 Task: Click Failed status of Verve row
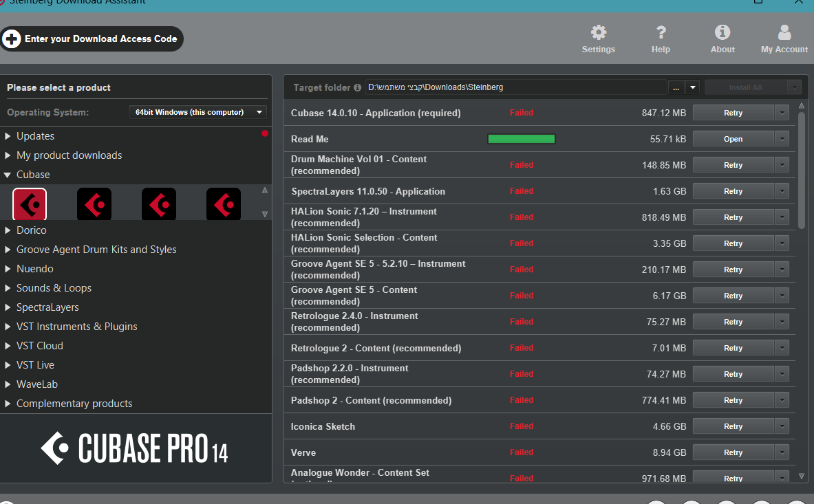[521, 452]
